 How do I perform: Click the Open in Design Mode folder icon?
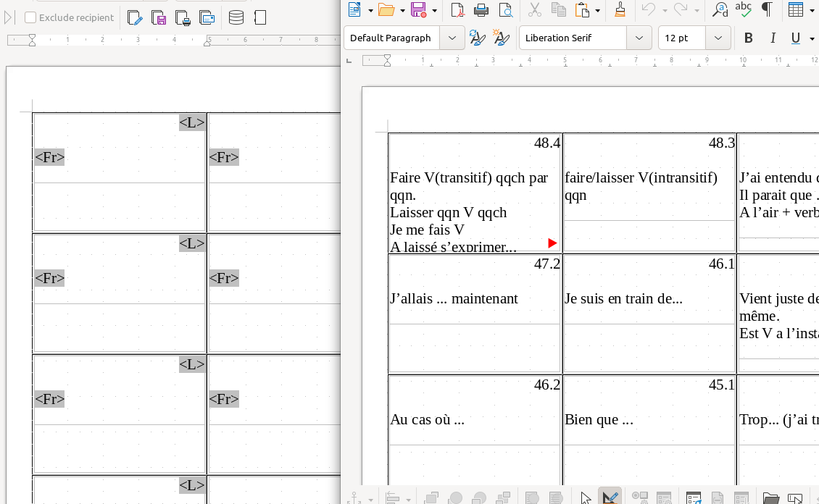771,497
